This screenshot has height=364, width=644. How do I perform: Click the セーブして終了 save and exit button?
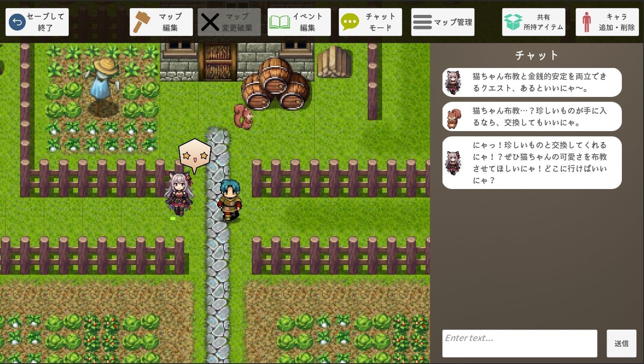click(x=37, y=22)
